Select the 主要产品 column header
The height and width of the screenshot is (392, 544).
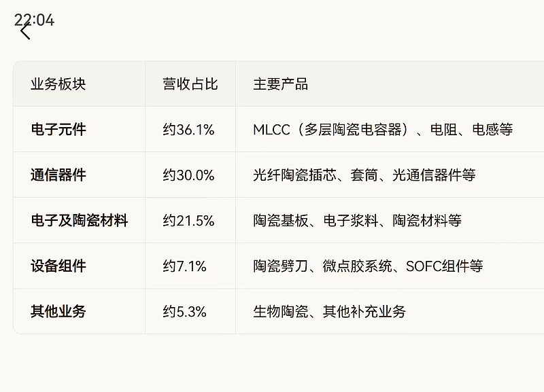pyautogui.click(x=280, y=84)
